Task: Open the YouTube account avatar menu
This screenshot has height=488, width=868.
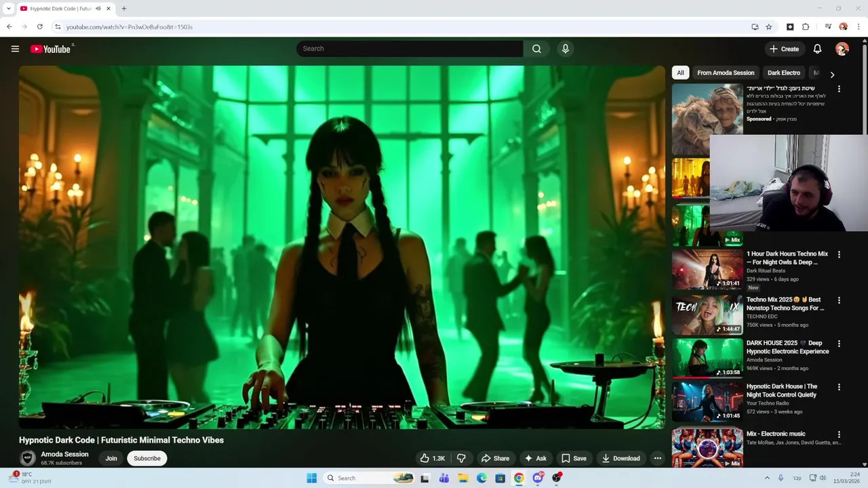Action: [842, 49]
